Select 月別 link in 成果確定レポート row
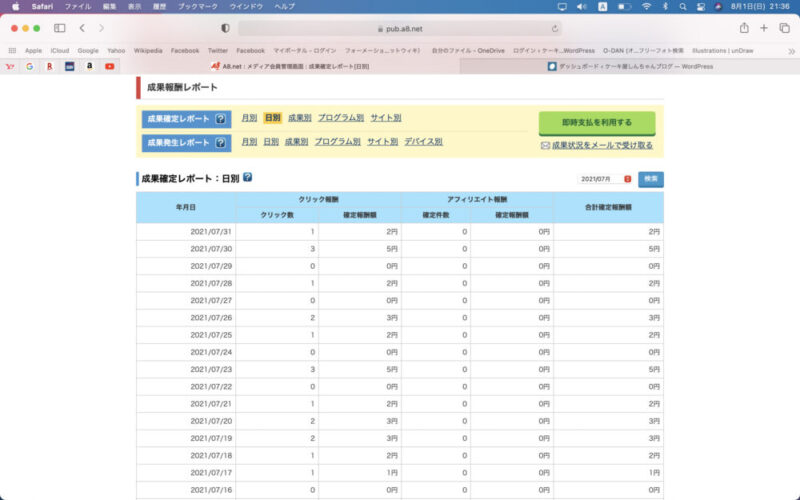 [249, 118]
